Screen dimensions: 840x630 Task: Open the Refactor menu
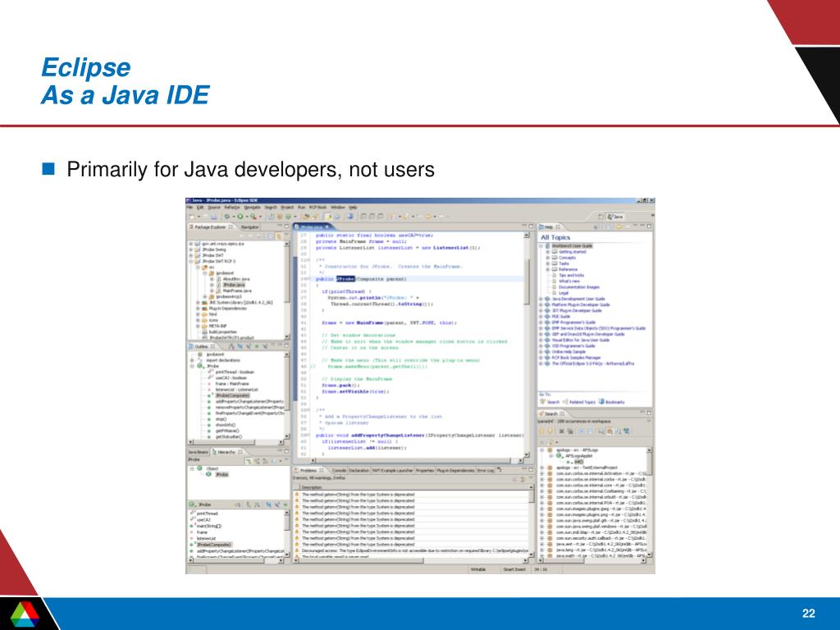[232, 208]
